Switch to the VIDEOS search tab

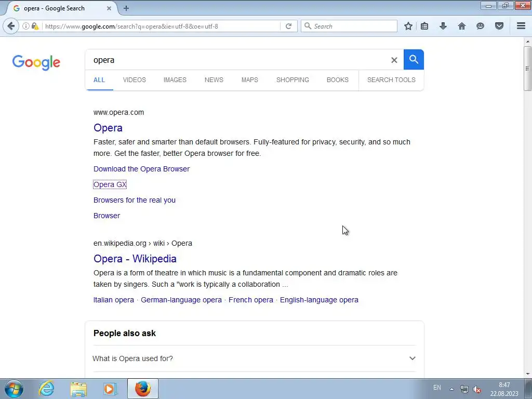135,80
